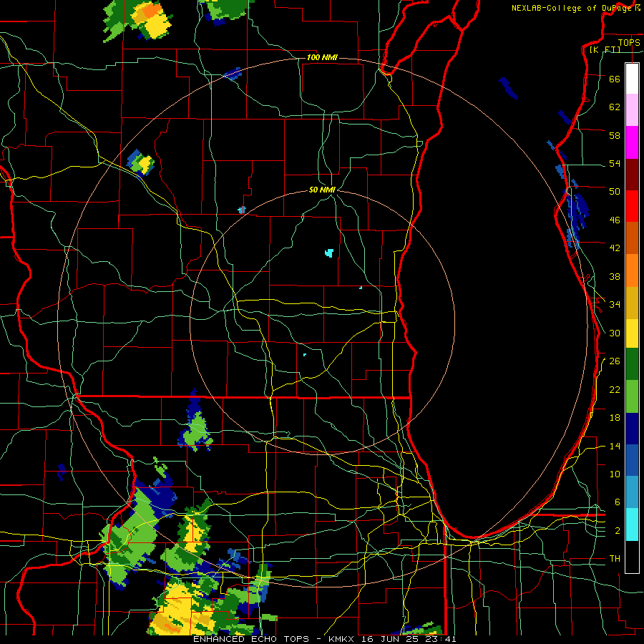Click the "ENHANCED ECHO TOPS" caption text

[251, 639]
